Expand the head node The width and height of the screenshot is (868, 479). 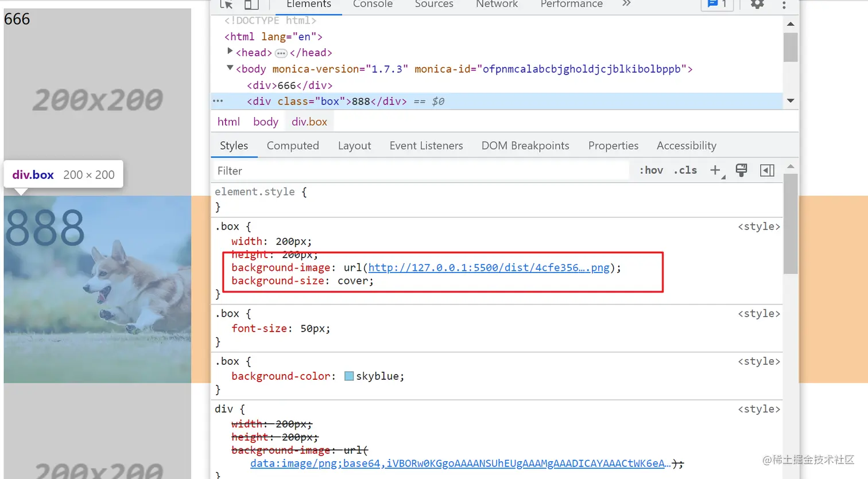pos(230,52)
